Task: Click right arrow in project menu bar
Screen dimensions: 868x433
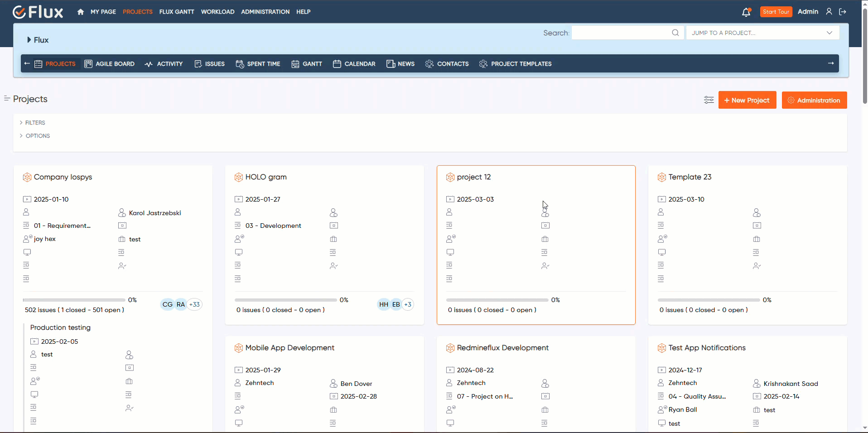Action: click(831, 63)
